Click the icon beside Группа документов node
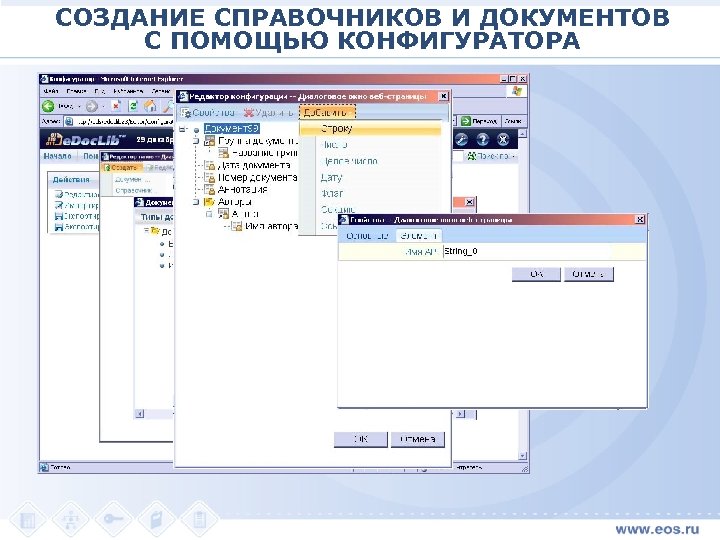This screenshot has width=720, height=540. [x=209, y=141]
